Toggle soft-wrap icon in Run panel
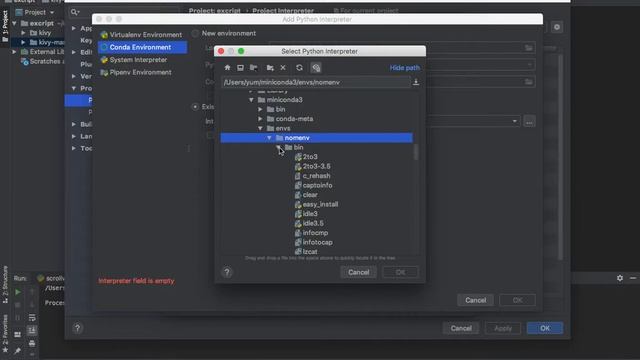 32,318
